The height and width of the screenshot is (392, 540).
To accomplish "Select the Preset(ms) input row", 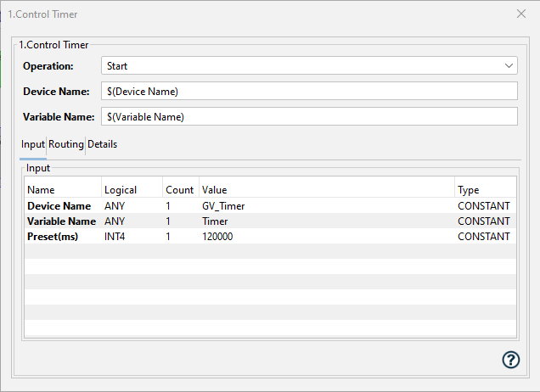I will click(53, 237).
